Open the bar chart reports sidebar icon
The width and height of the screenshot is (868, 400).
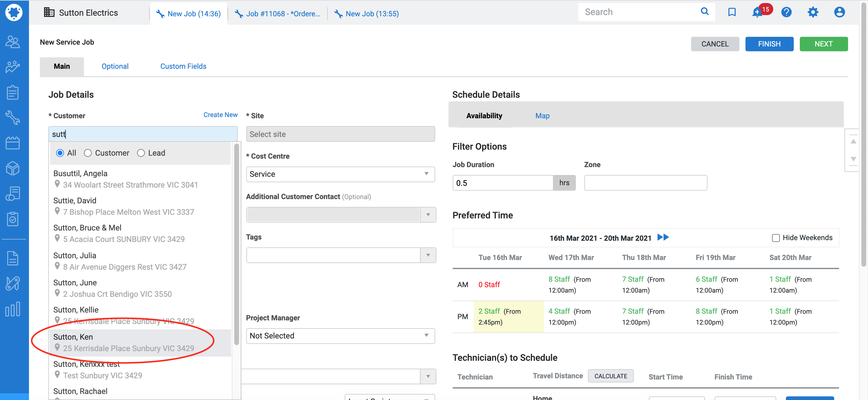click(13, 309)
